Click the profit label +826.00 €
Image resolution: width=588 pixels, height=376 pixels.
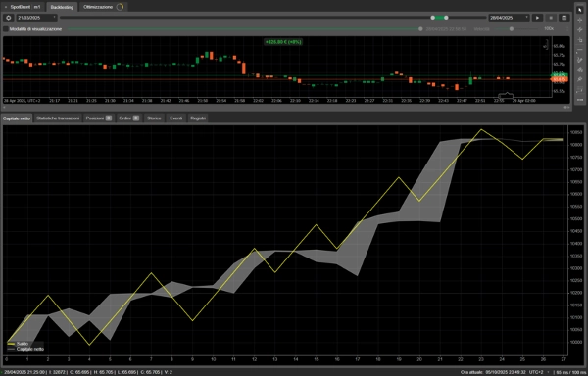[x=283, y=42]
